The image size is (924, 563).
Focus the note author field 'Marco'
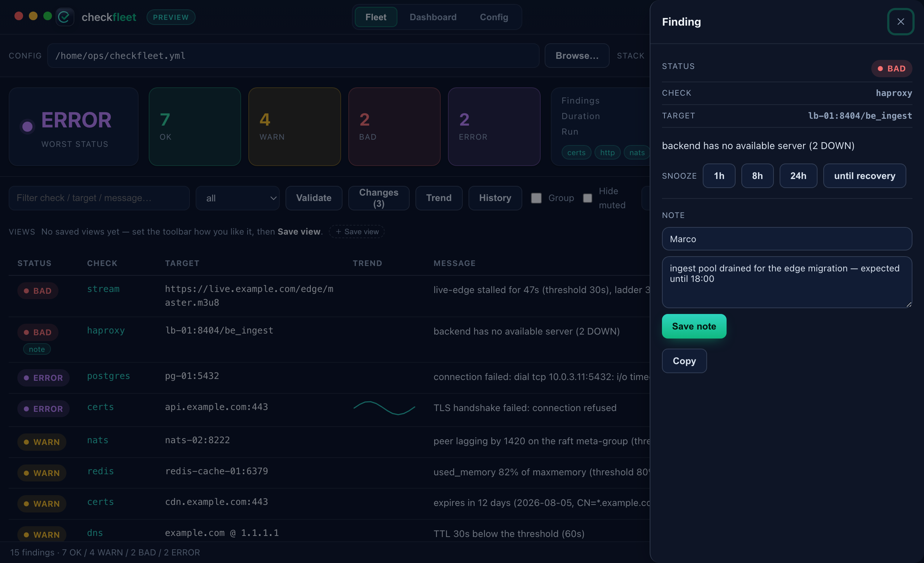(786, 239)
